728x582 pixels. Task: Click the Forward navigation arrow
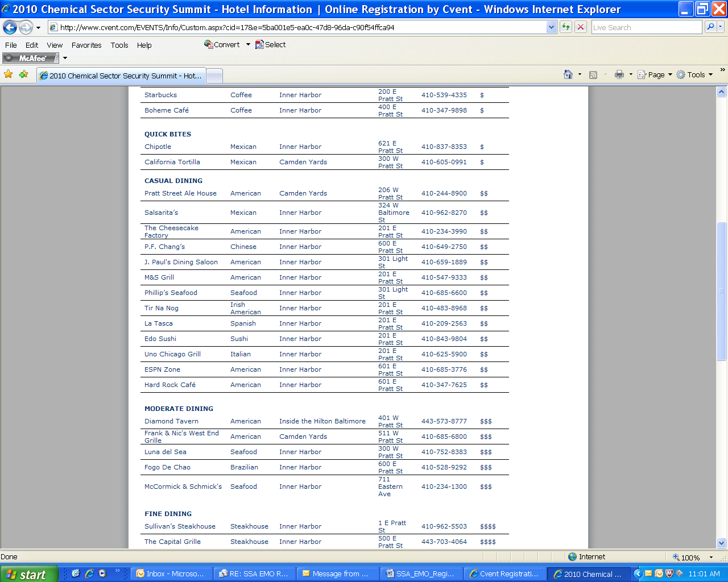(26, 27)
